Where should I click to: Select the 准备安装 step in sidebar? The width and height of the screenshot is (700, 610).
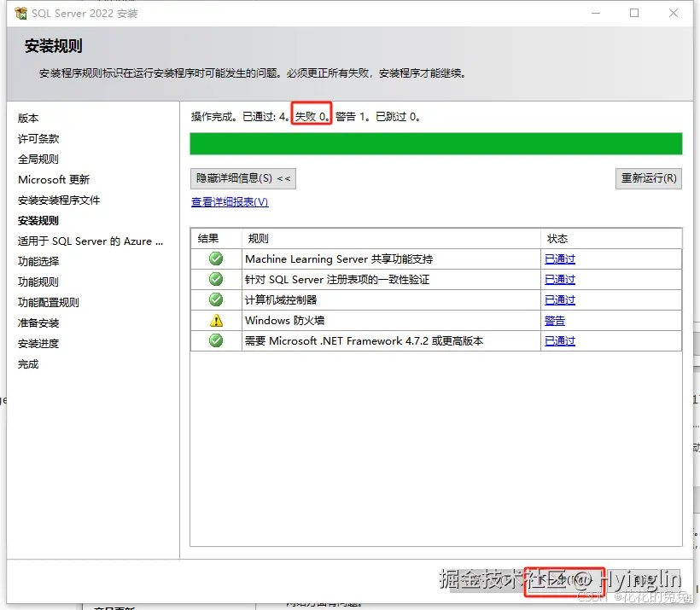coord(38,323)
